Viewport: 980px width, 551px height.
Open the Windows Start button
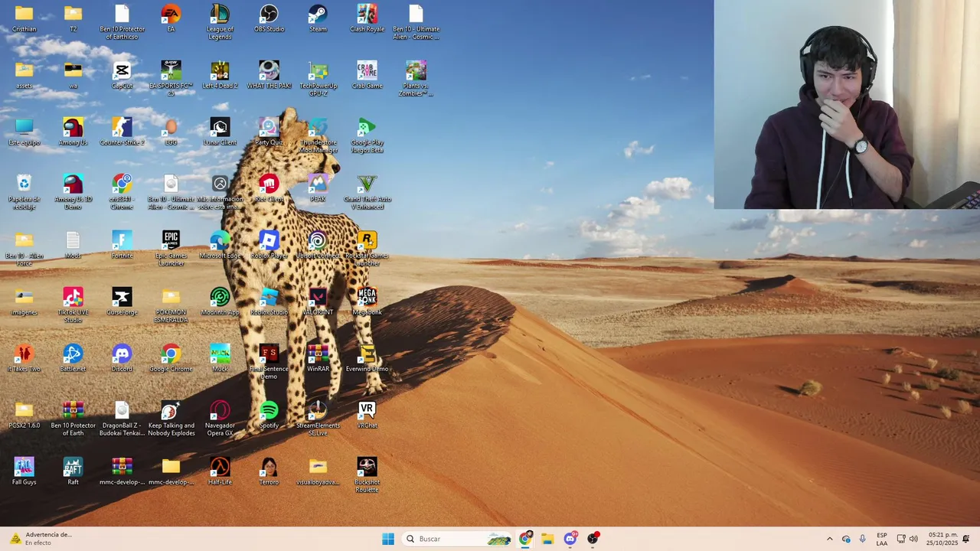388,539
